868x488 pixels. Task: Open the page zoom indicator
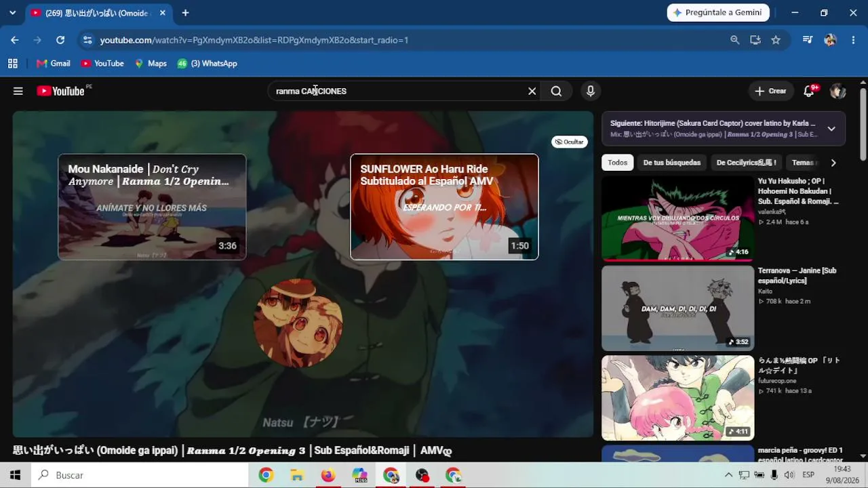tap(734, 40)
